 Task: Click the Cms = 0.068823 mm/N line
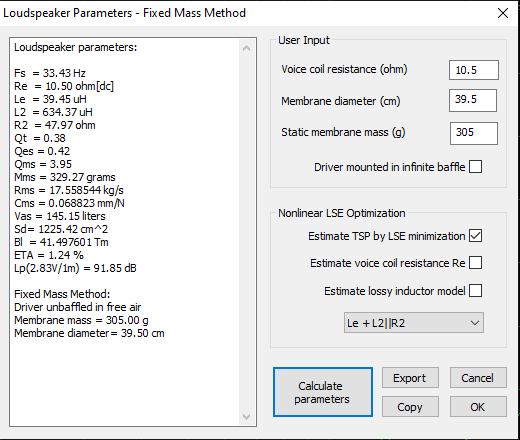(x=69, y=203)
